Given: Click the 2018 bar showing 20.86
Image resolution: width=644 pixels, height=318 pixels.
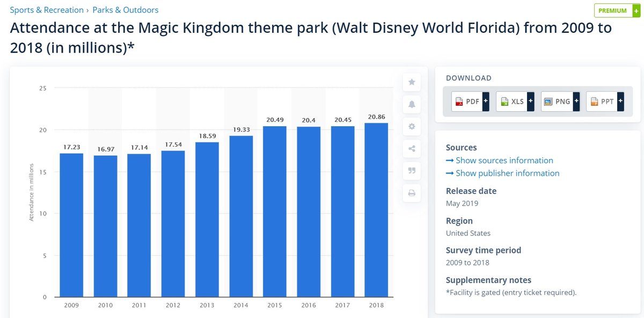Looking at the screenshot, I should [376, 210].
